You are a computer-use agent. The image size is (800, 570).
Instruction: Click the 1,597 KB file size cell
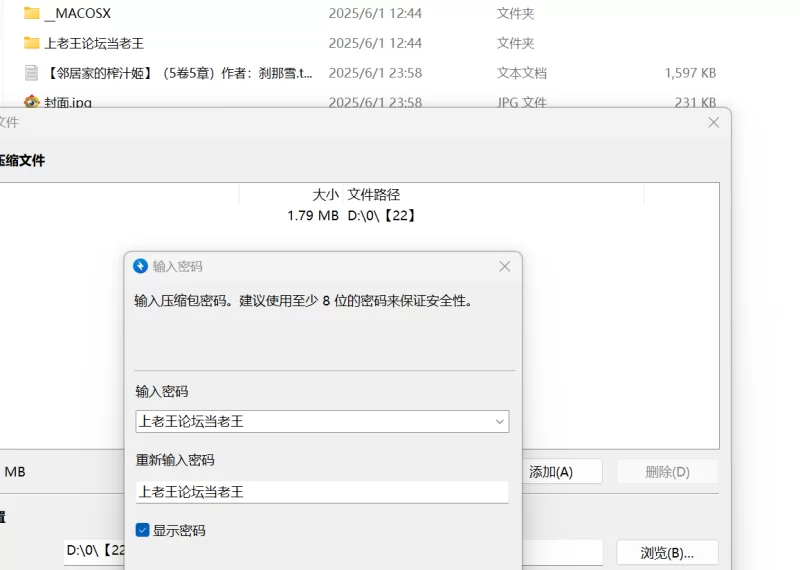coord(690,73)
